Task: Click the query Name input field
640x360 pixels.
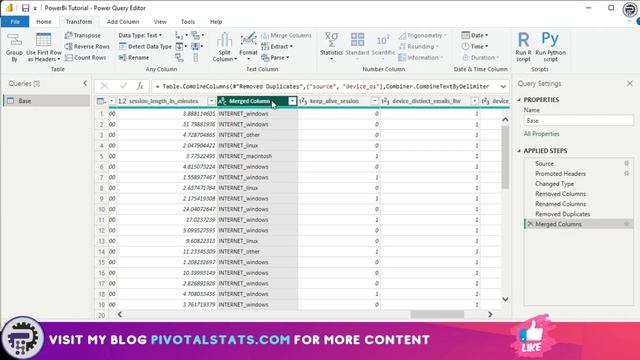Action: [578, 121]
